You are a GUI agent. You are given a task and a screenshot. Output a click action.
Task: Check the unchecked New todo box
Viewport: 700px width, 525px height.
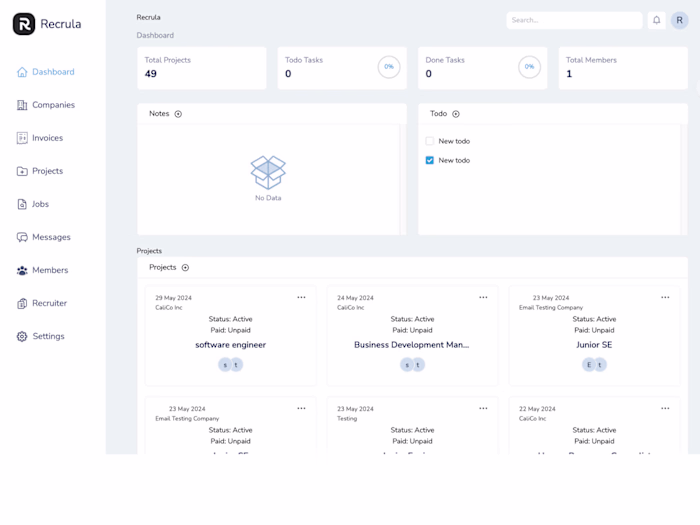pos(430,141)
